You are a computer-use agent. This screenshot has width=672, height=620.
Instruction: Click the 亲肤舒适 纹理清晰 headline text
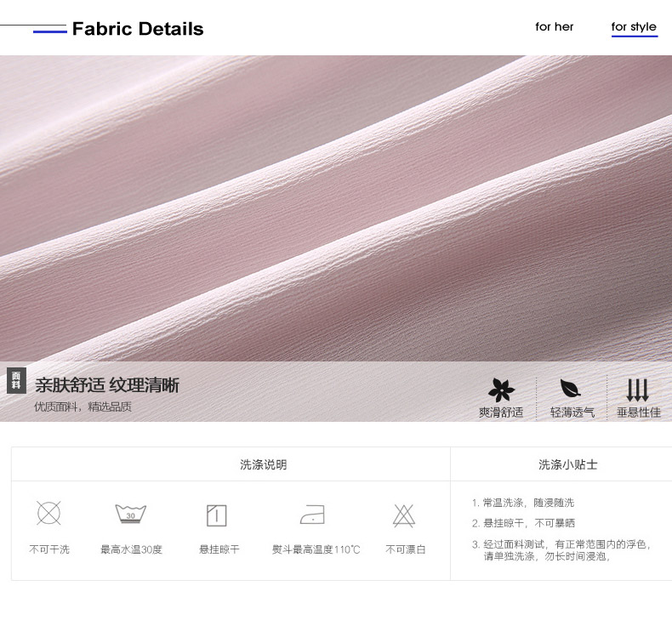tap(107, 385)
